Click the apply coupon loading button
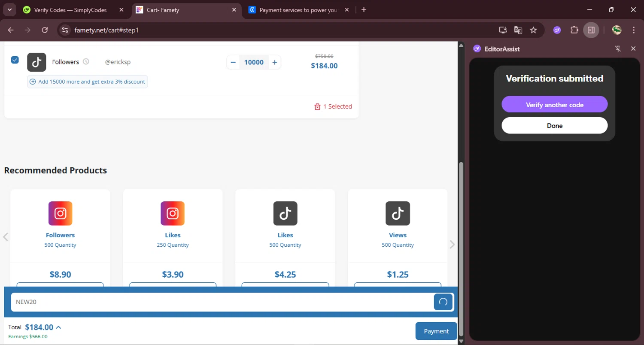Viewport: 644px width, 345px height. coord(443,302)
